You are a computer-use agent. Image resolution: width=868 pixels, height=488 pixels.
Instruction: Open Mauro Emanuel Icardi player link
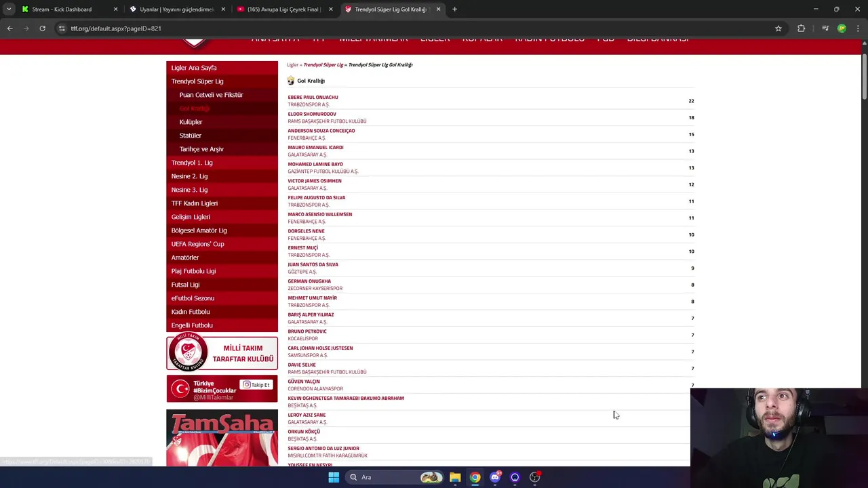point(315,147)
